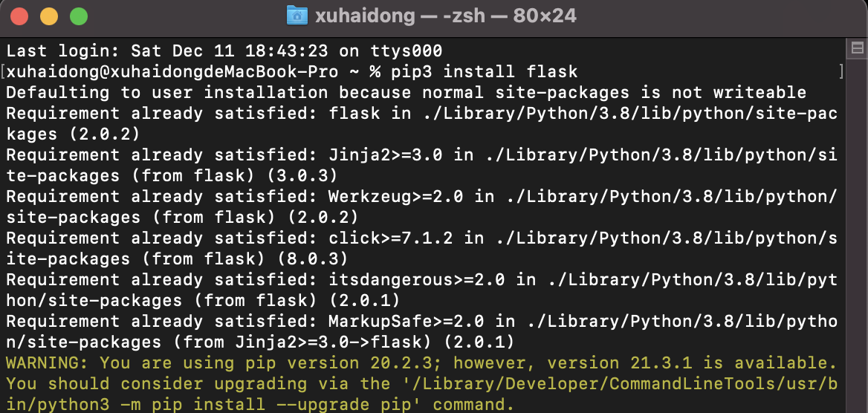The image size is (868, 413).
Task: Click the window title 'xuhaidong — -zsh — 80×24'
Action: [445, 16]
